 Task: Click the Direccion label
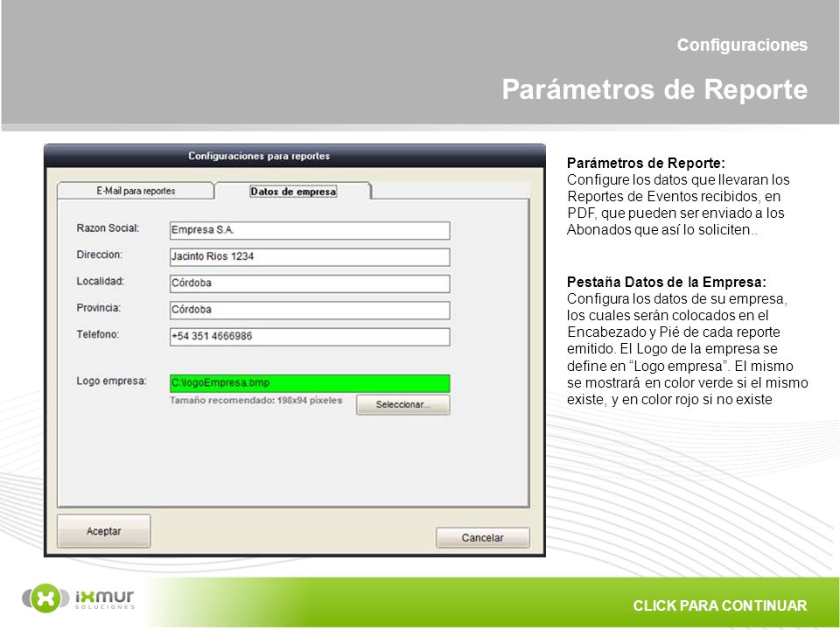[99, 255]
